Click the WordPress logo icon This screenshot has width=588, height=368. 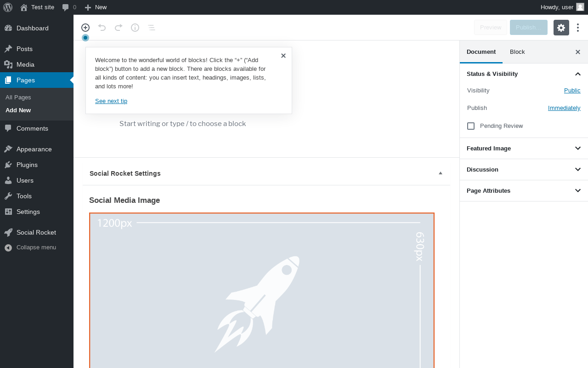[8, 7]
